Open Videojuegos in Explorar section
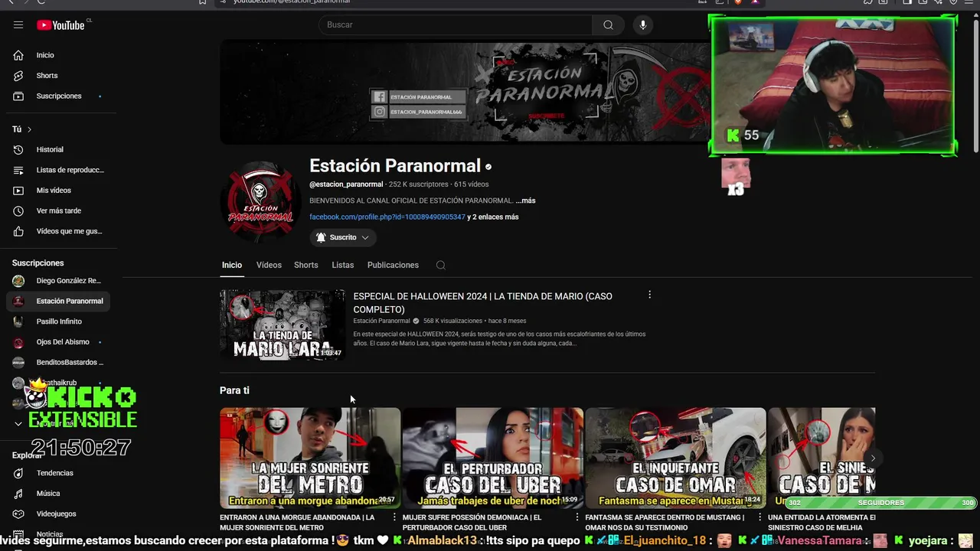The width and height of the screenshot is (980, 551). (58, 514)
